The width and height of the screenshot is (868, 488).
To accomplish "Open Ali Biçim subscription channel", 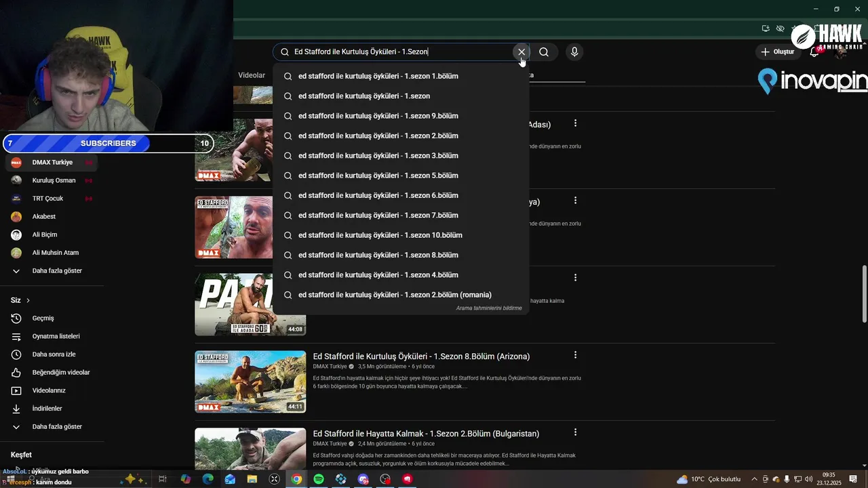I will (x=52, y=235).
